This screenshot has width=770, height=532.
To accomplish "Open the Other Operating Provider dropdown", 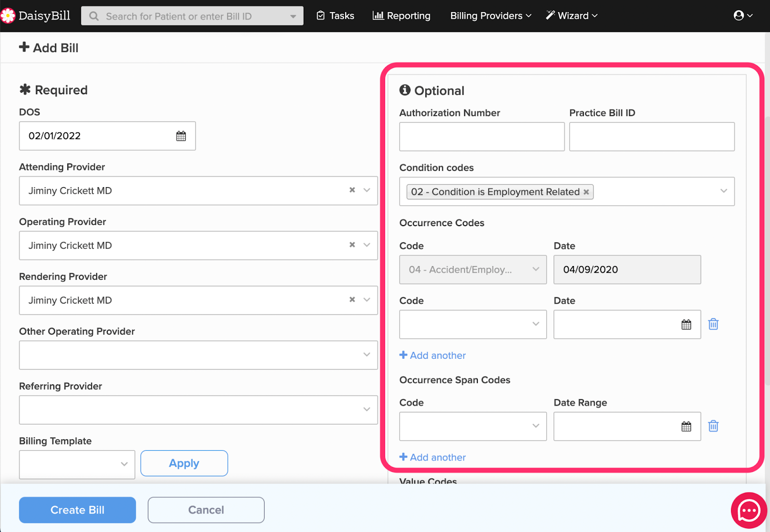I will 198,355.
